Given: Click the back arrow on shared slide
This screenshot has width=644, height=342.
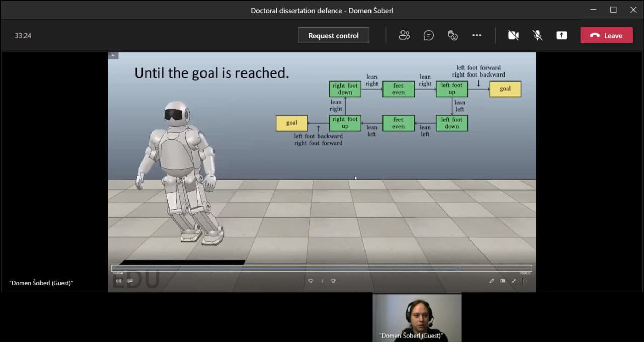Looking at the screenshot, I should tap(113, 55).
